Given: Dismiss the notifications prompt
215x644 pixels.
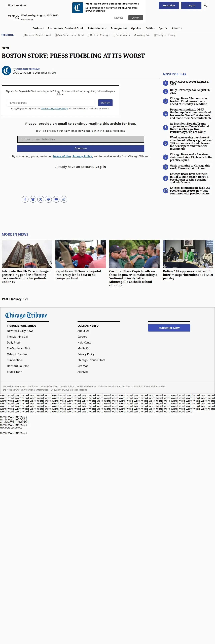Looking at the screenshot, I should 119,18.
